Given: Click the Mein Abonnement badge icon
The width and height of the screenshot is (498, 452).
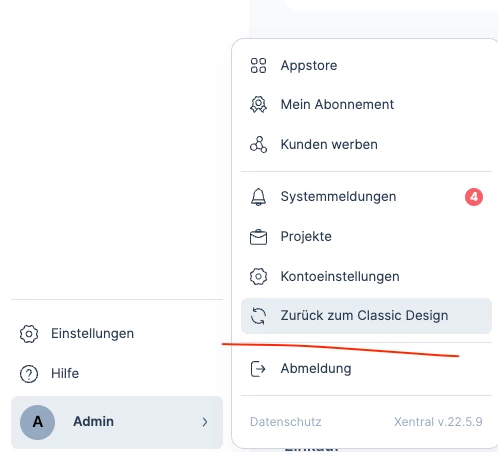Looking at the screenshot, I should 258,105.
